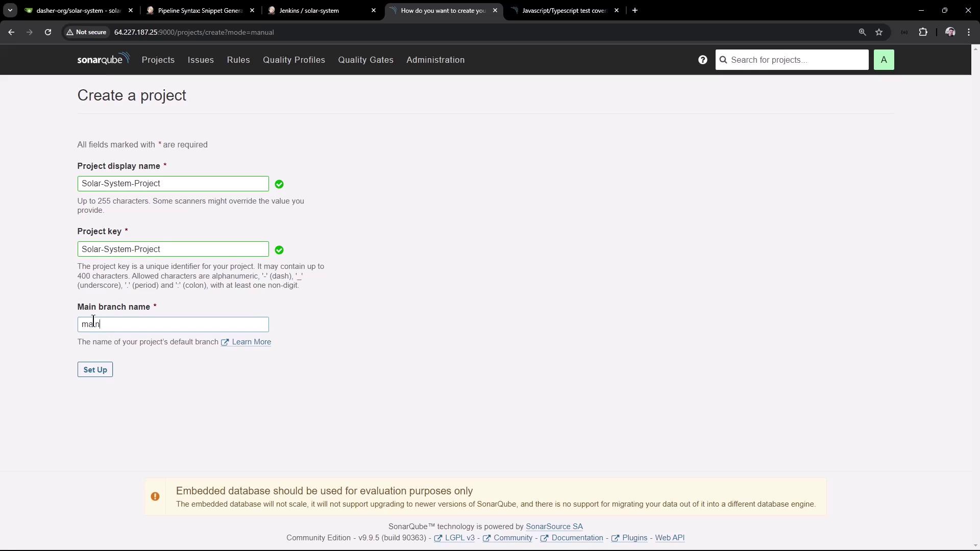Click the browser zoom magnifier icon
980x551 pixels.
tap(862, 32)
